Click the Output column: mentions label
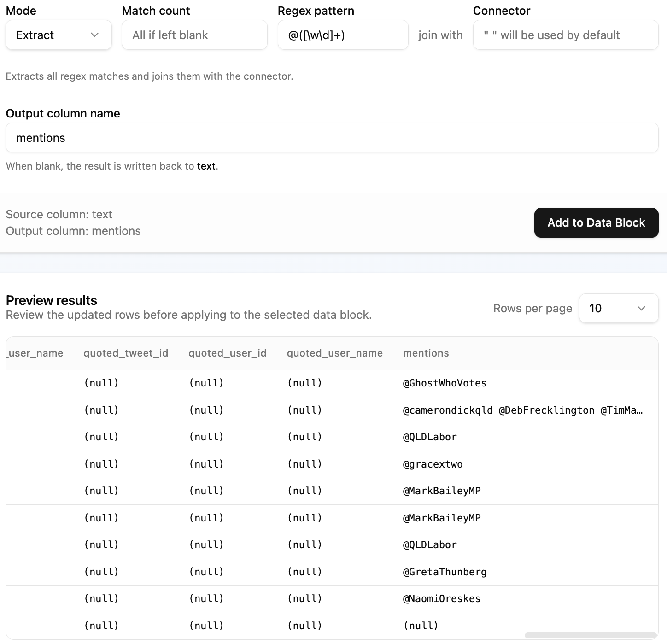 pos(73,231)
